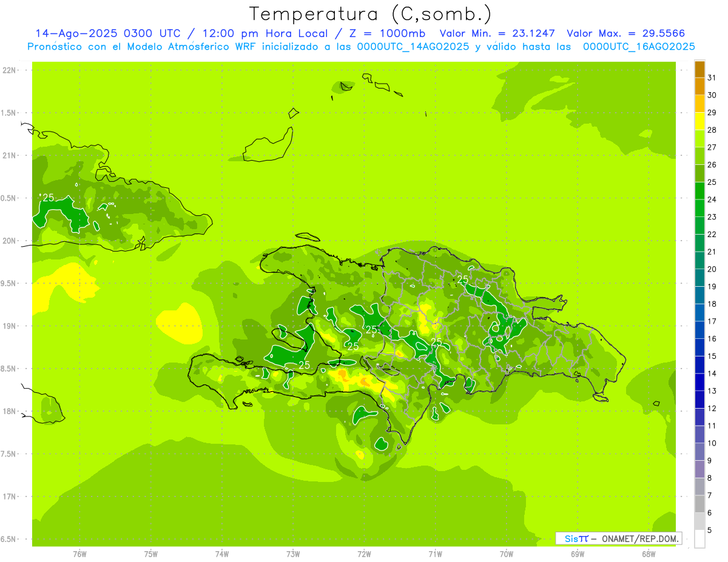The width and height of the screenshot is (728, 562).
Task: Click the "20N" latitude label
Action: coord(10,241)
